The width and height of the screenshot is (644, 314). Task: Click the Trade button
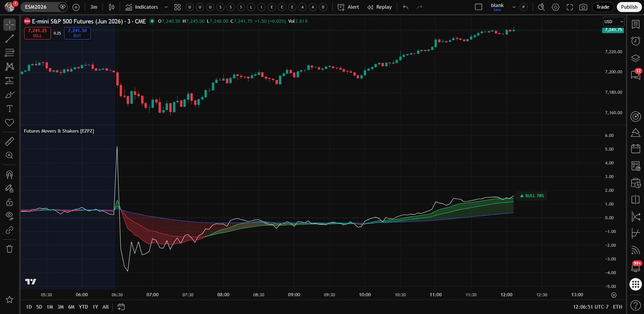pyautogui.click(x=603, y=7)
